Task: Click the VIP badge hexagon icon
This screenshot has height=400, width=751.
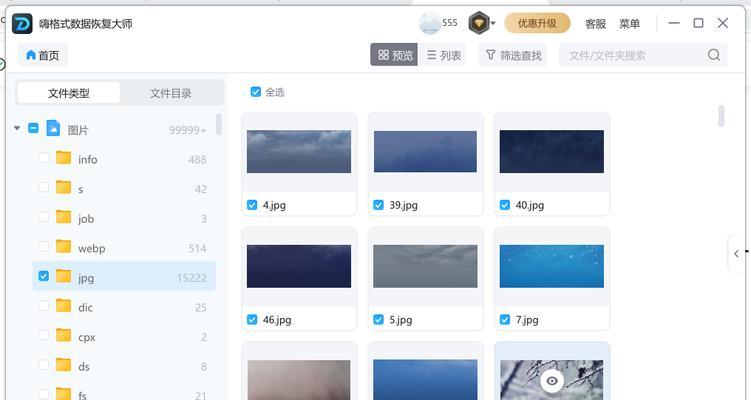Action: (x=478, y=23)
